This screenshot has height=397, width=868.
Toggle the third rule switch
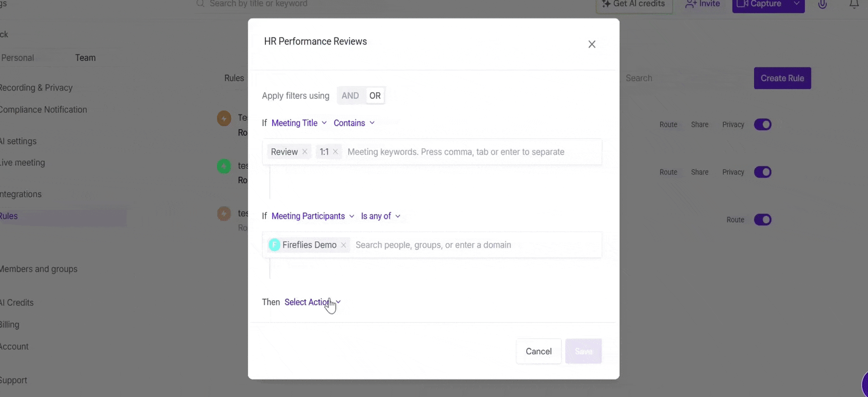click(763, 220)
